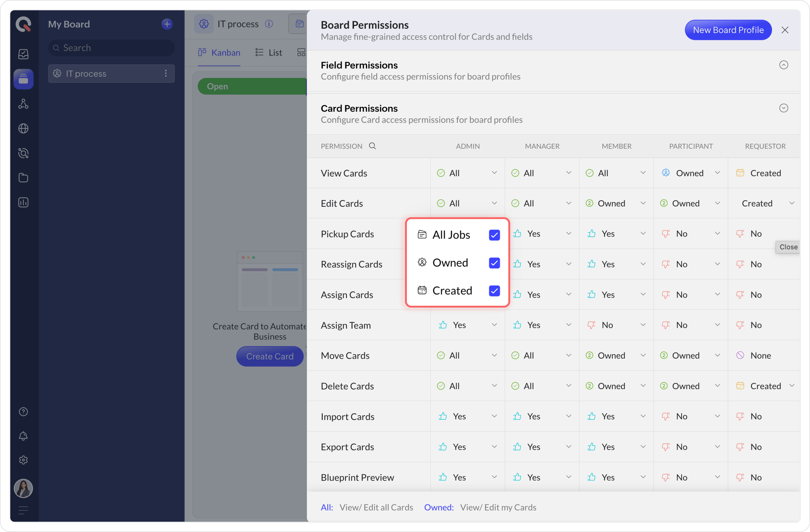Collapse the Field Permissions section chevron
The image size is (810, 532).
[783, 65]
